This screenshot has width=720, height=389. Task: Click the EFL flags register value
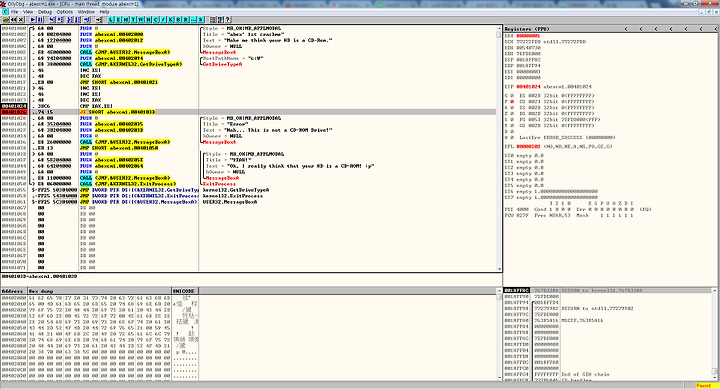[x=528, y=147]
